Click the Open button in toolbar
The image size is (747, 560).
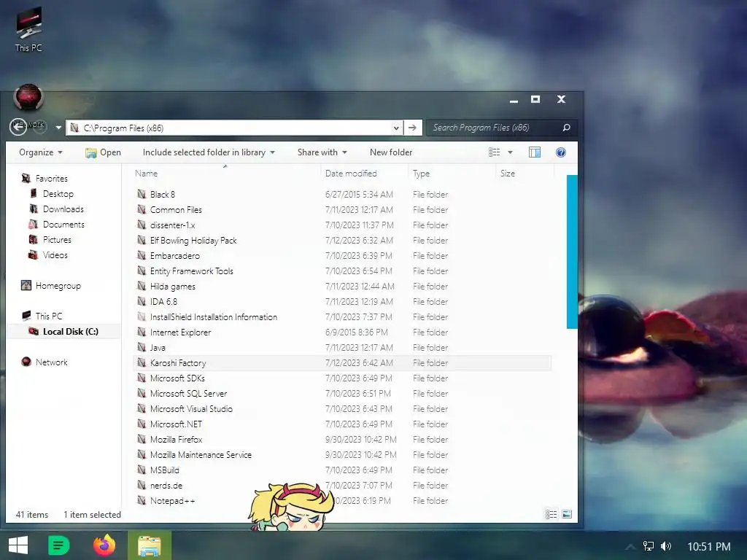click(103, 152)
